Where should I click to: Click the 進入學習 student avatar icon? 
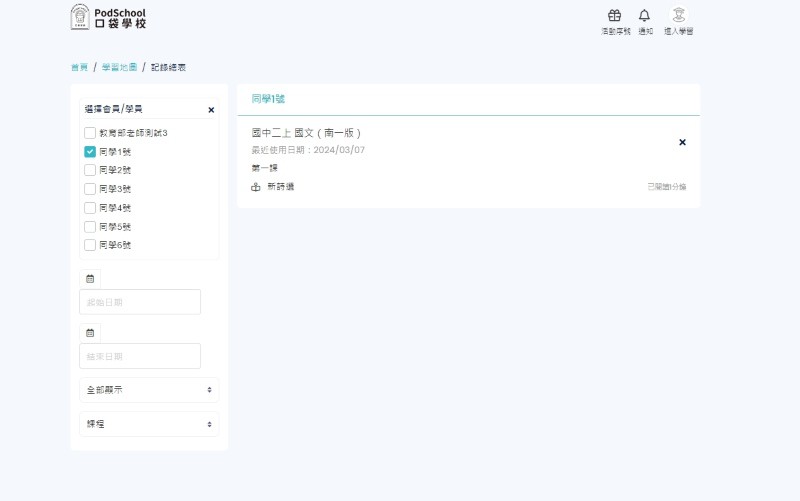[x=678, y=16]
